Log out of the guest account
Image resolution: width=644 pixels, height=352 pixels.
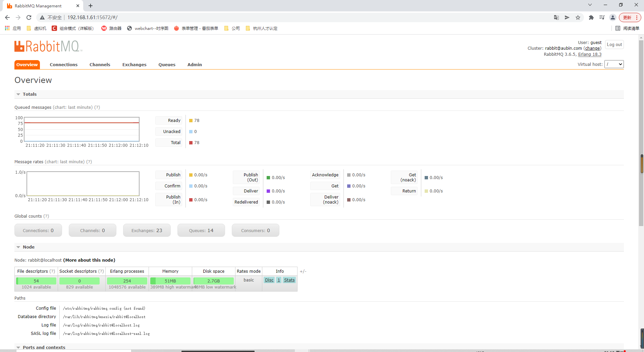click(614, 45)
